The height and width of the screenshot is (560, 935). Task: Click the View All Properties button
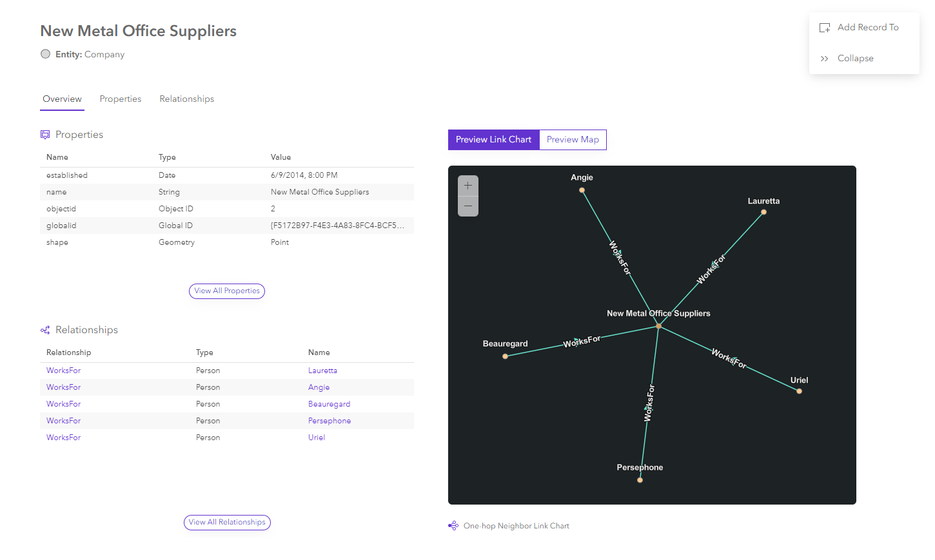[226, 291]
